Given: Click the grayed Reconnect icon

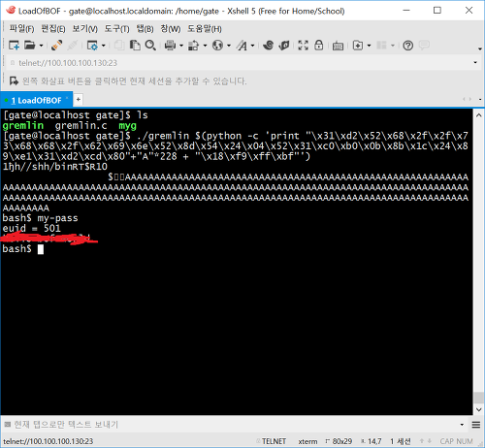Looking at the screenshot, I should pos(73,46).
